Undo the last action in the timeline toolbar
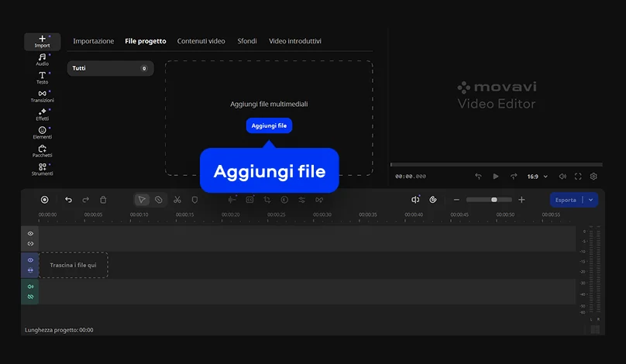 click(x=68, y=200)
